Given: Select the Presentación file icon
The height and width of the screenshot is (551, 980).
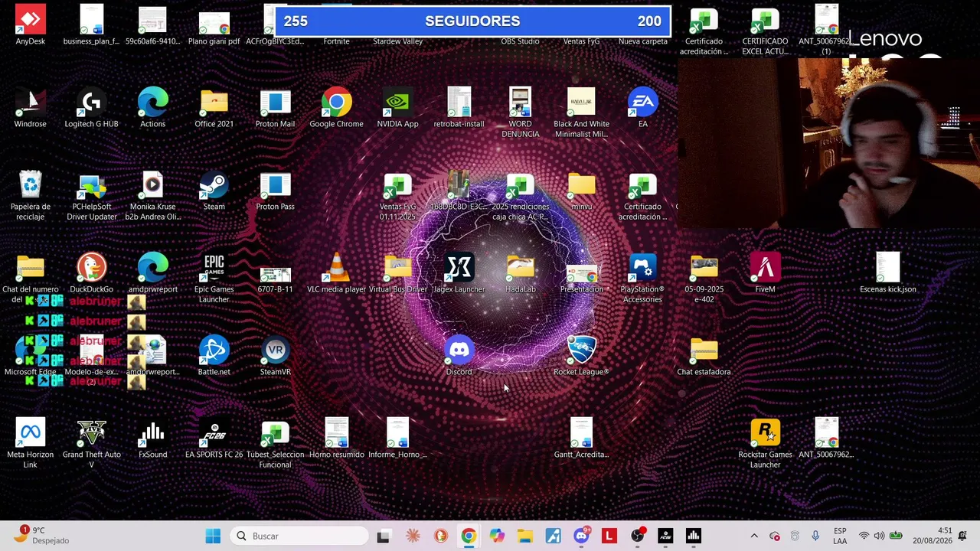Looking at the screenshot, I should [581, 273].
